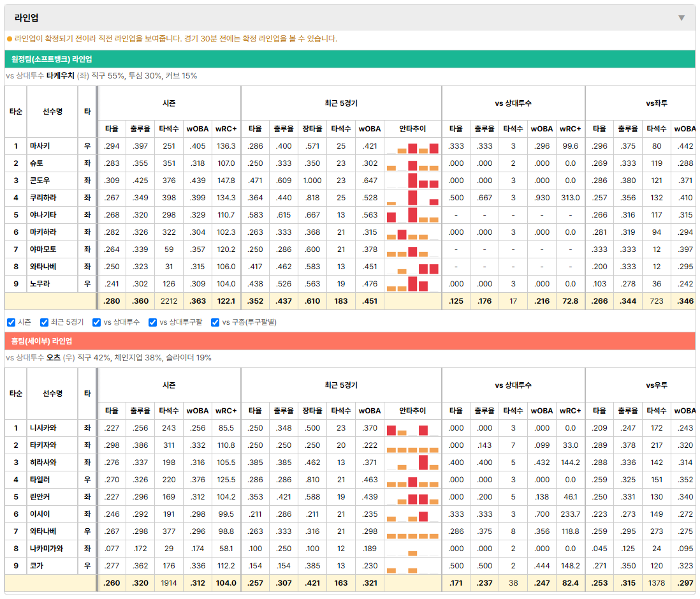Click 콘도우 hit trend bar chart
The width and height of the screenshot is (700, 599).
tap(412, 181)
